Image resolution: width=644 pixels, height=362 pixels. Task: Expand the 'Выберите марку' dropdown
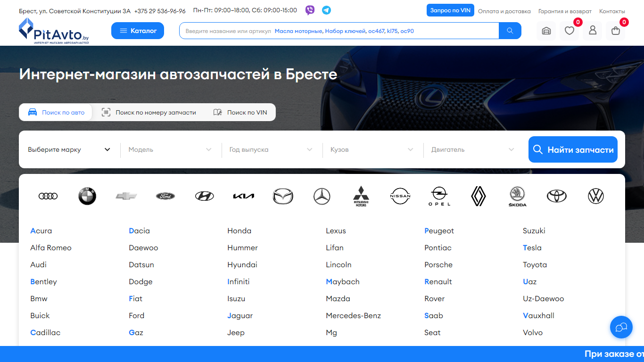tap(69, 149)
